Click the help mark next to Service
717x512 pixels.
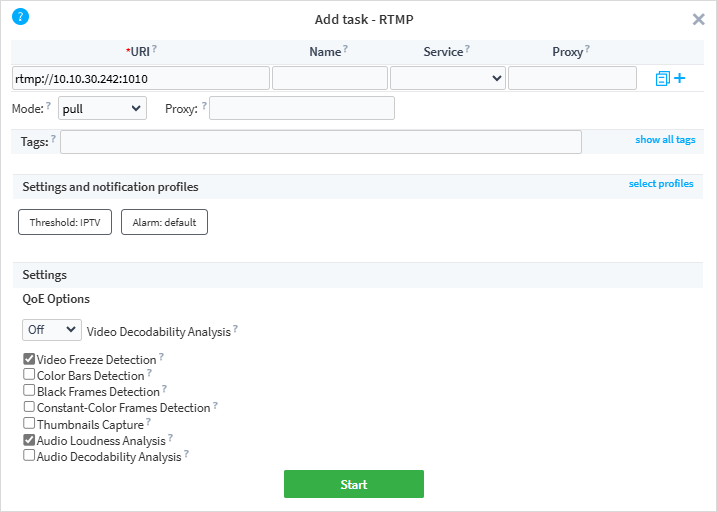[x=467, y=49]
